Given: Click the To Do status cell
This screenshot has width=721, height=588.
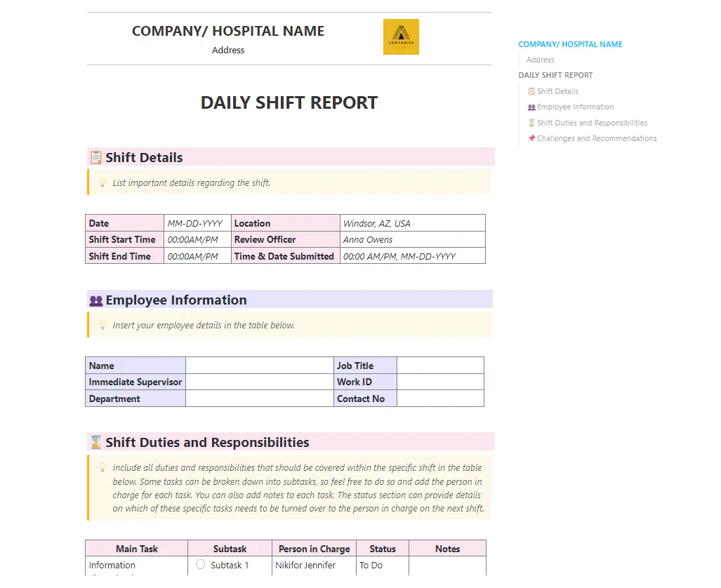Looking at the screenshot, I should [382, 566].
